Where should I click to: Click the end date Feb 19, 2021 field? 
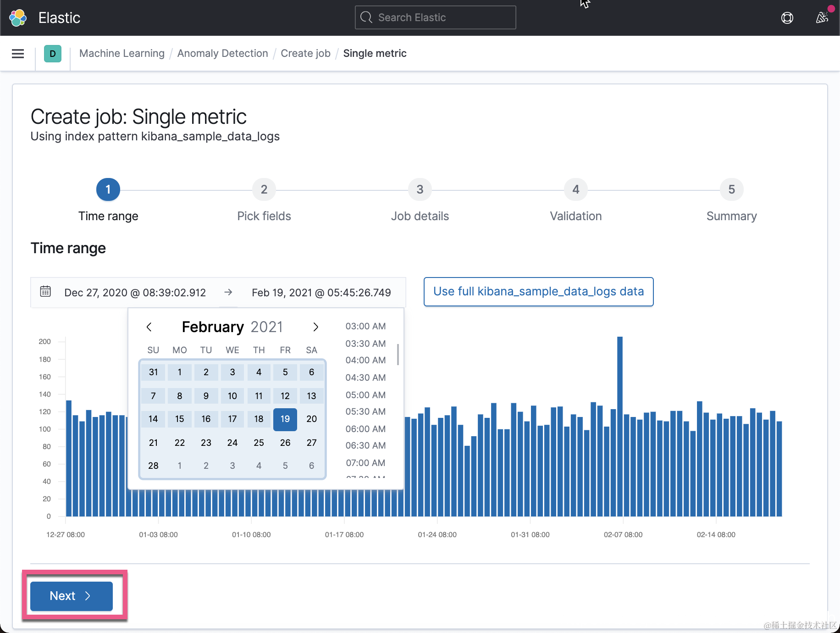tap(321, 293)
